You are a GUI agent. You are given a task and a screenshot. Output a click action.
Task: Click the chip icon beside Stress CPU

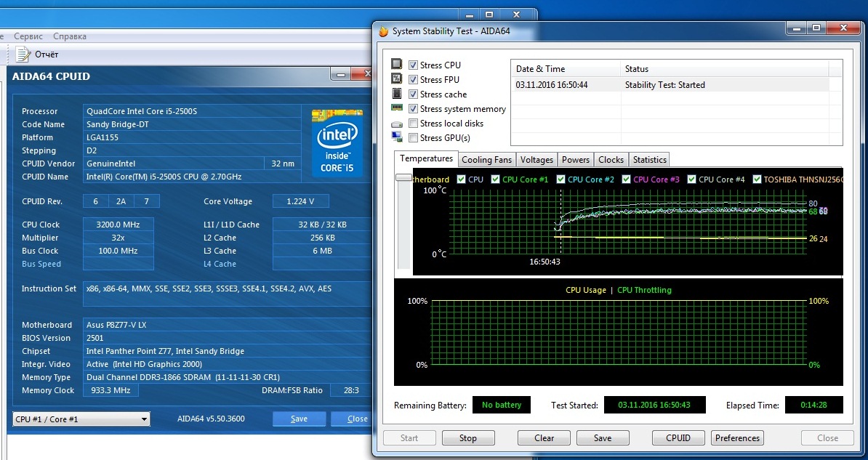(397, 65)
